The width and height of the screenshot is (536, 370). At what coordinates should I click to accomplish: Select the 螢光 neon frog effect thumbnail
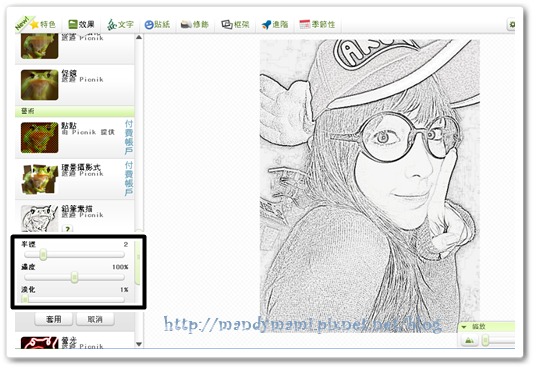coord(39,343)
